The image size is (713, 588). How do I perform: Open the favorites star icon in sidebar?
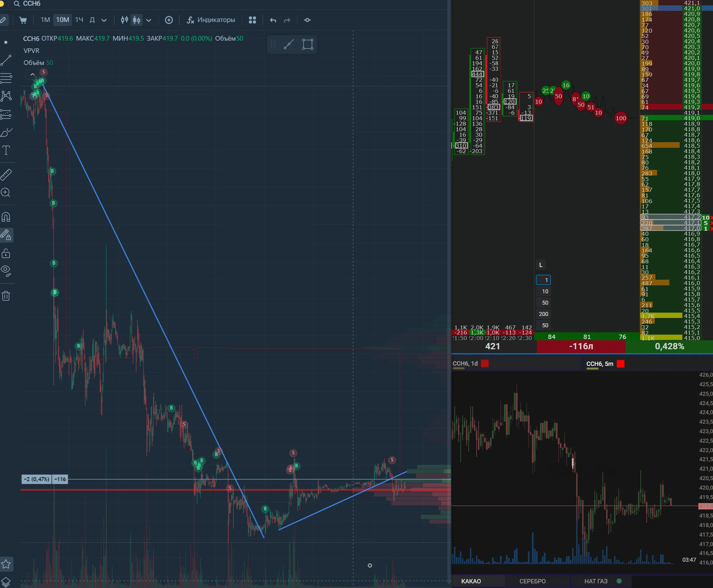pyautogui.click(x=6, y=564)
